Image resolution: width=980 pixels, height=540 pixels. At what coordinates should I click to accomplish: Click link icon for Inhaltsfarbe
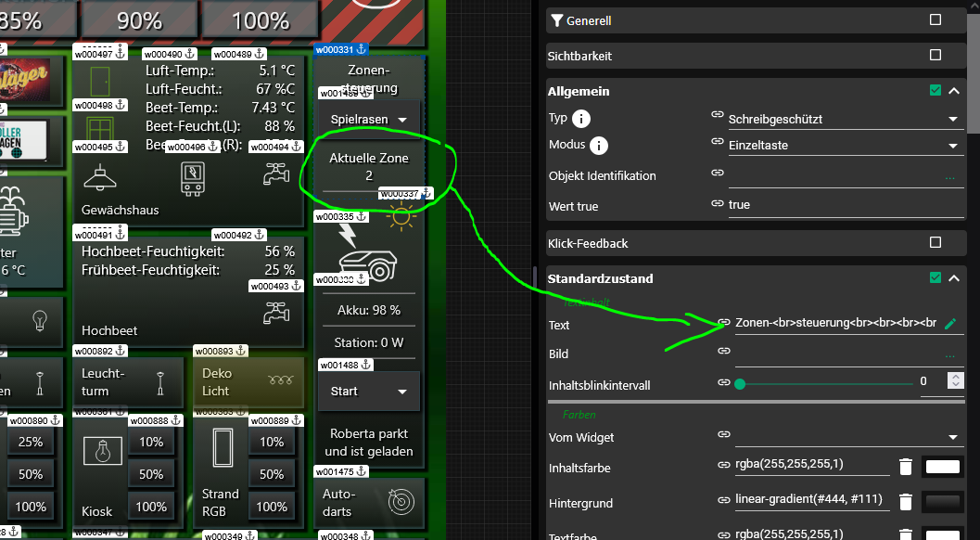pos(724,464)
